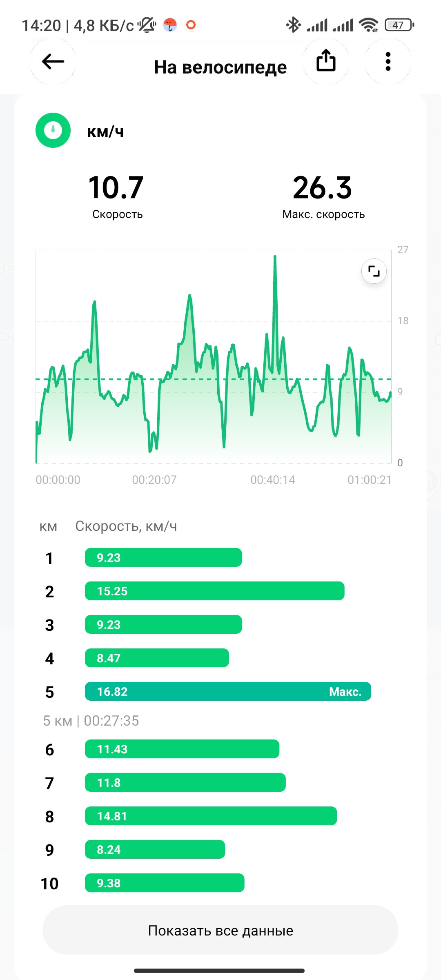This screenshot has height=980, width=441.
Task: Select the 14.81 speed bar for kilometer 8
Action: pos(211,816)
